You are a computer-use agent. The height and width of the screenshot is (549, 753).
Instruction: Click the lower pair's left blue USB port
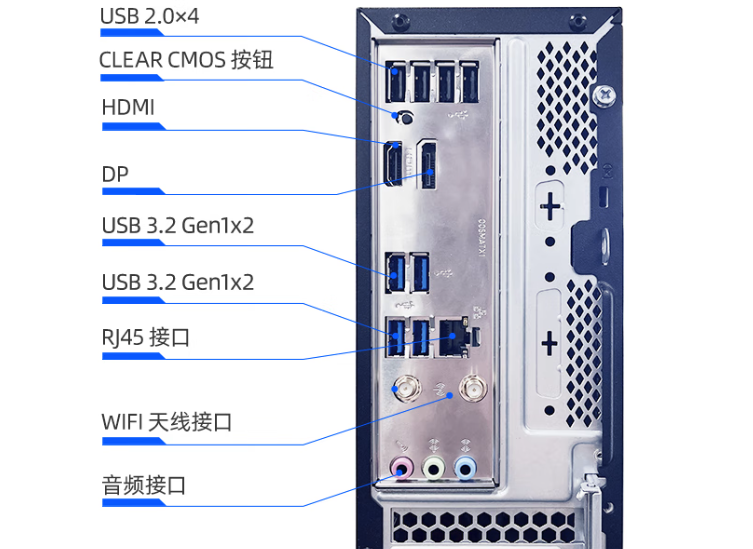pyautogui.click(x=396, y=337)
